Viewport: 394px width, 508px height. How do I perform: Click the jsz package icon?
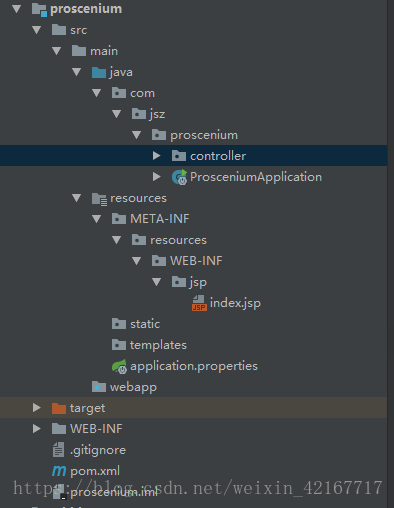(x=139, y=114)
